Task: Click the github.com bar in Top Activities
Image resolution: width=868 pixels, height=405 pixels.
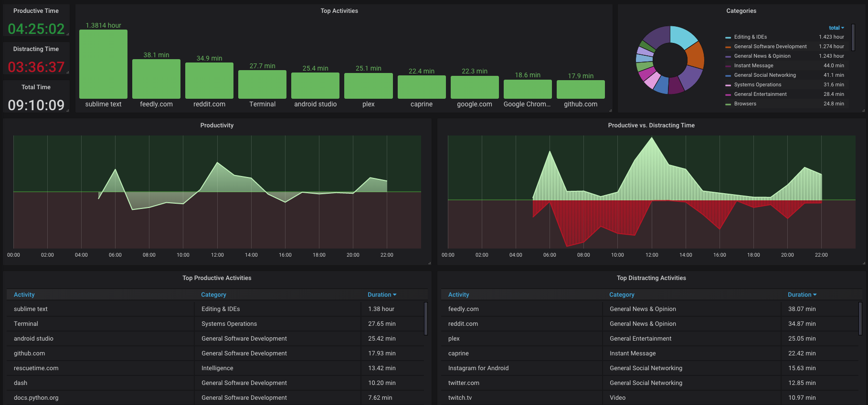Action: (x=581, y=90)
